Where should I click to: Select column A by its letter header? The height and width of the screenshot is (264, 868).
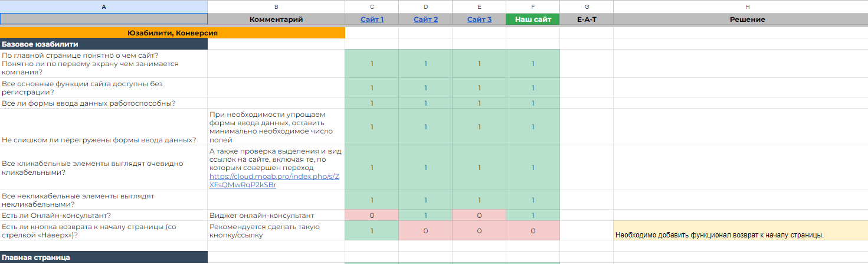(104, 6)
